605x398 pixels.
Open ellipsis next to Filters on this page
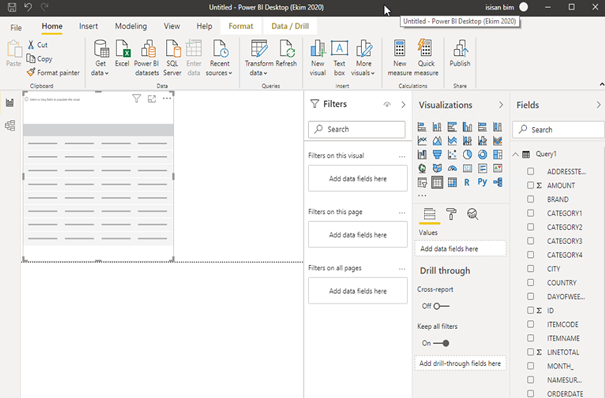point(402,212)
